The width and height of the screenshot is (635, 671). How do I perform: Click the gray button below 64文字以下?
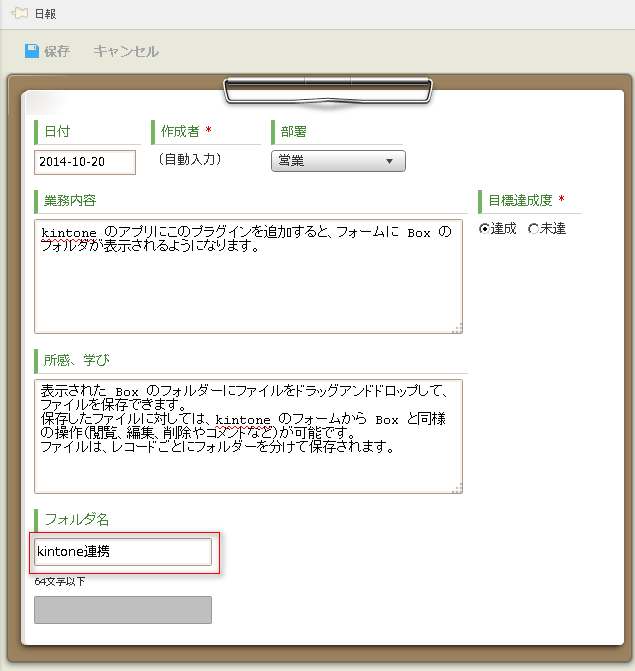pyautogui.click(x=123, y=610)
